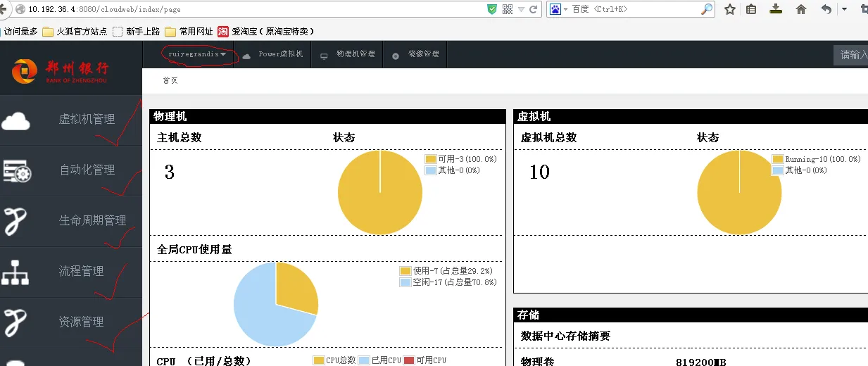Click the green security shield icon

click(492, 9)
